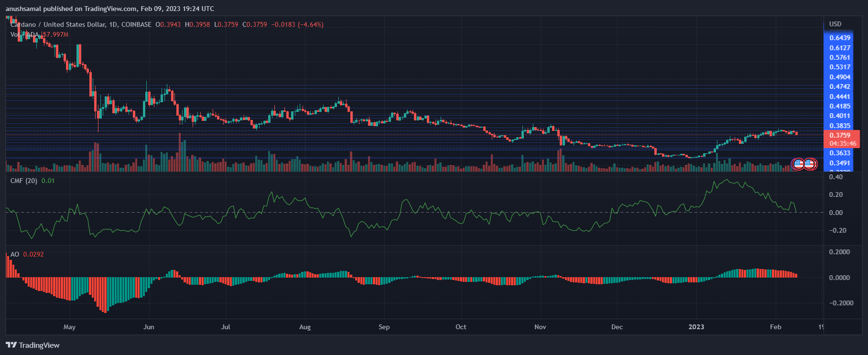Click the CMF (20) indicator label
Screen dimensions: 868x355
pos(24,181)
